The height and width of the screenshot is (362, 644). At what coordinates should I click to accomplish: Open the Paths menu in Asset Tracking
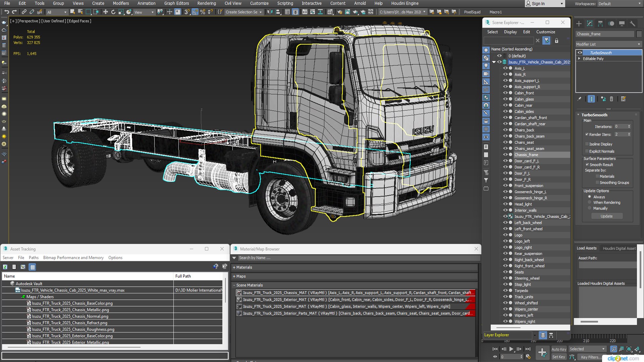34,258
